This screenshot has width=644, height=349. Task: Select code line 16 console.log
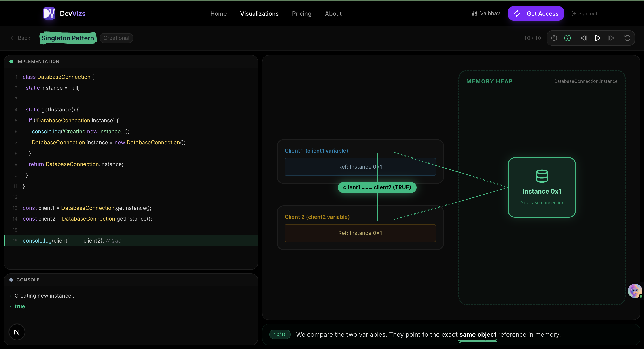[72, 241]
